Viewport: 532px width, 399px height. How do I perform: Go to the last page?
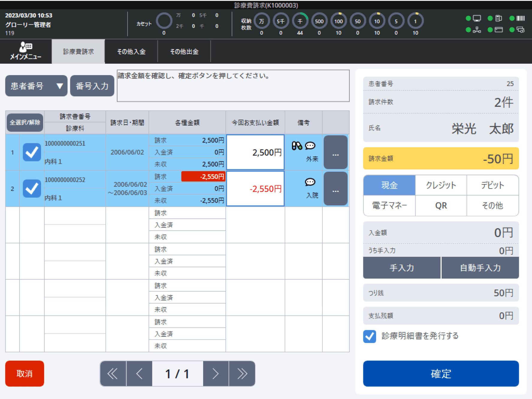(x=242, y=374)
